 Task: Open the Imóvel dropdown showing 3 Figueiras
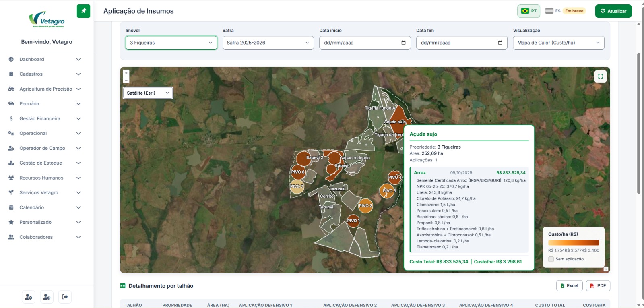pyautogui.click(x=171, y=43)
